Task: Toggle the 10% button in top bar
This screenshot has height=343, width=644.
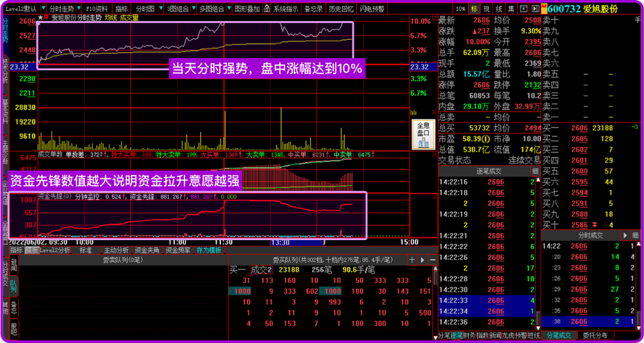Action: point(460,9)
